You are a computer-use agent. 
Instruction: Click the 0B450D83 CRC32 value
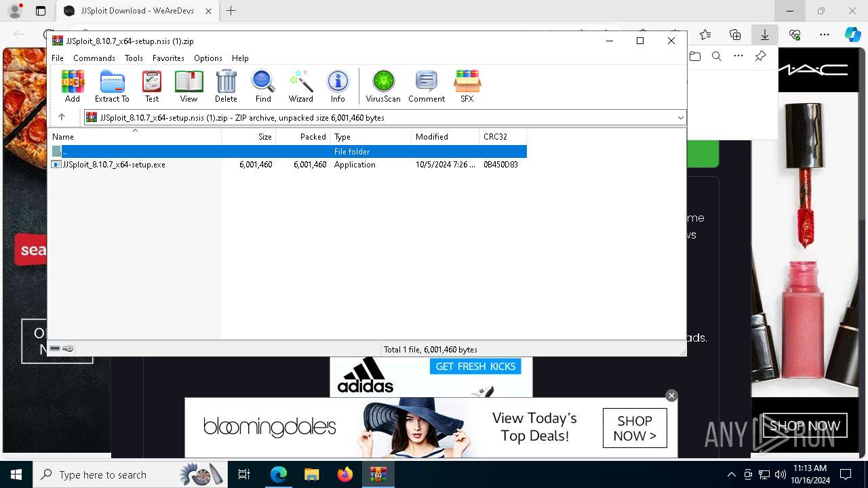500,165
